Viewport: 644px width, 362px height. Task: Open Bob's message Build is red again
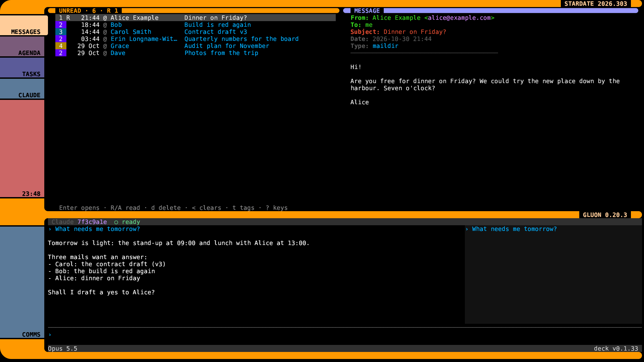196,25
